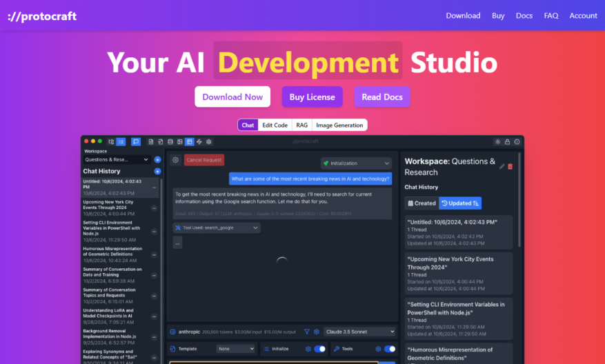605x364 pixels.
Task: Toggle the Tools switch
Action: click(x=390, y=349)
